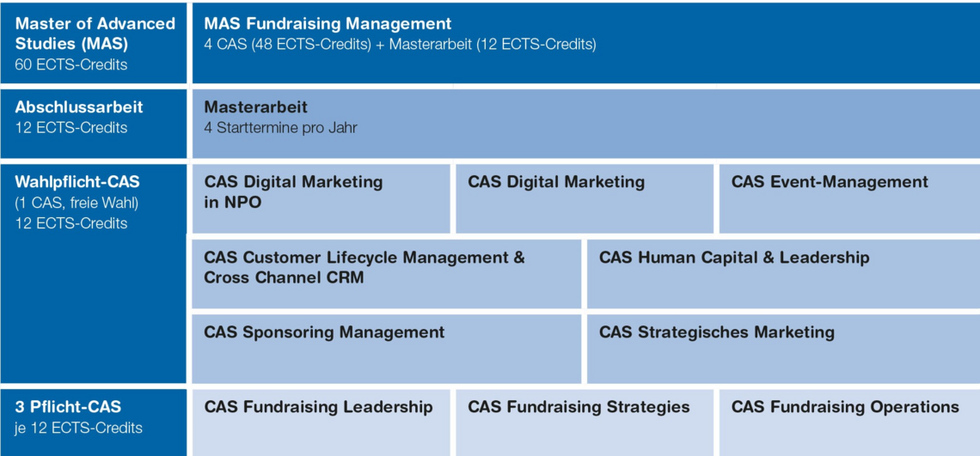This screenshot has height=456, width=980.
Task: Click CAS Sponsoring Management
Action: click(x=386, y=349)
